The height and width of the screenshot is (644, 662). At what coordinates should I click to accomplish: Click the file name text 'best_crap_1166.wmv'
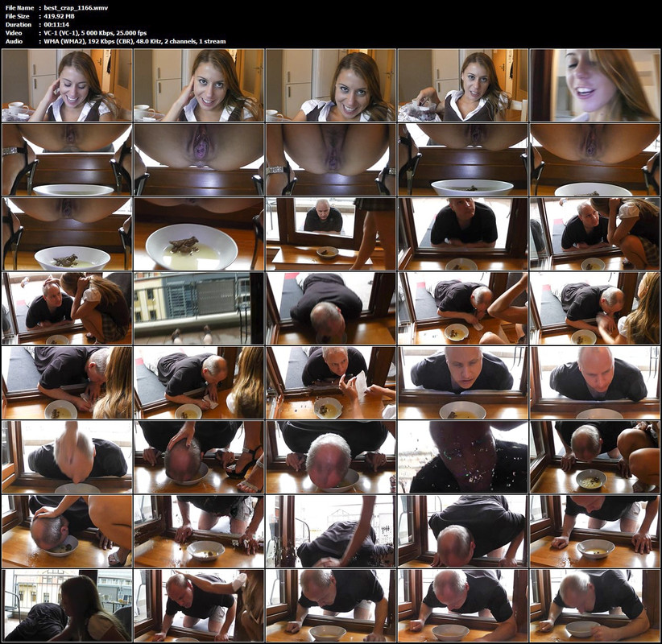point(76,7)
